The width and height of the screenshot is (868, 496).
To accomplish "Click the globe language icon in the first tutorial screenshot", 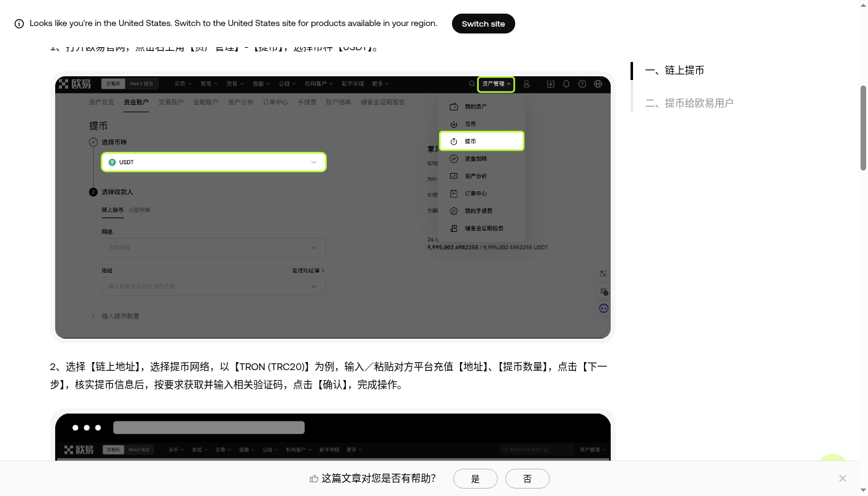I will 598,84.
